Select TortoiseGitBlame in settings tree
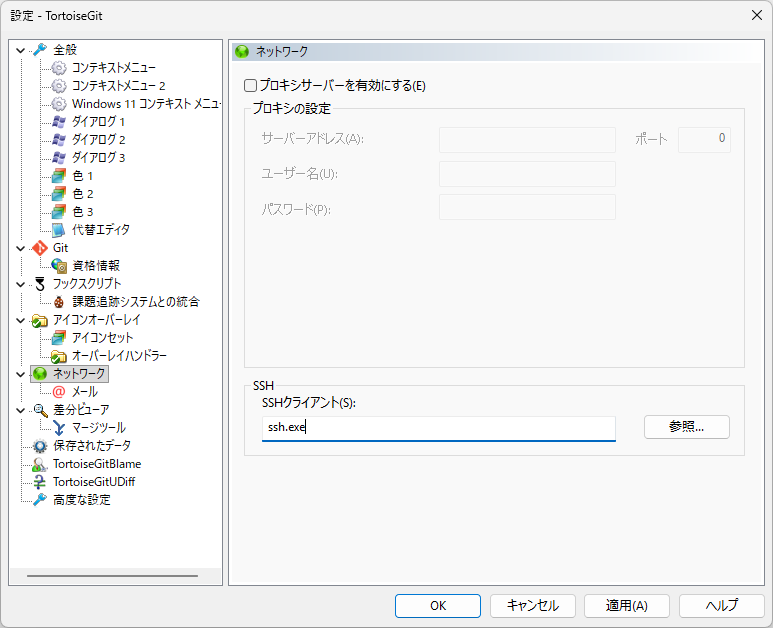This screenshot has height=628, width=773. tap(97, 464)
